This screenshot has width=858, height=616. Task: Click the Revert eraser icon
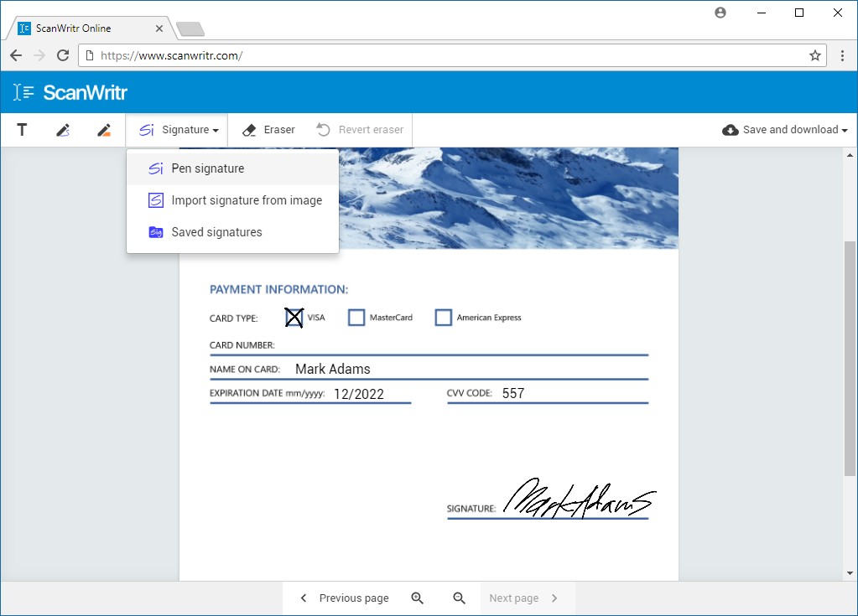(x=324, y=130)
